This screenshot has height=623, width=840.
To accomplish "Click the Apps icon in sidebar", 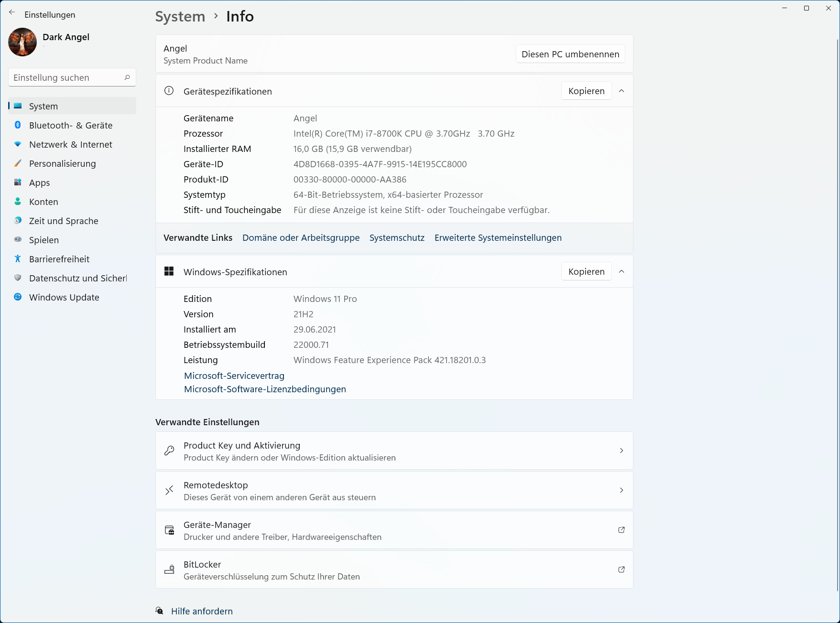I will pyautogui.click(x=18, y=183).
